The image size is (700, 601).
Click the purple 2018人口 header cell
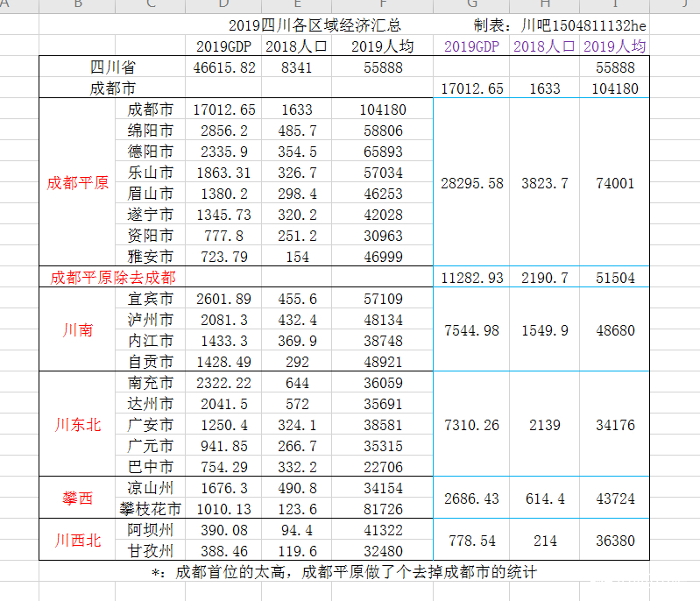544,46
